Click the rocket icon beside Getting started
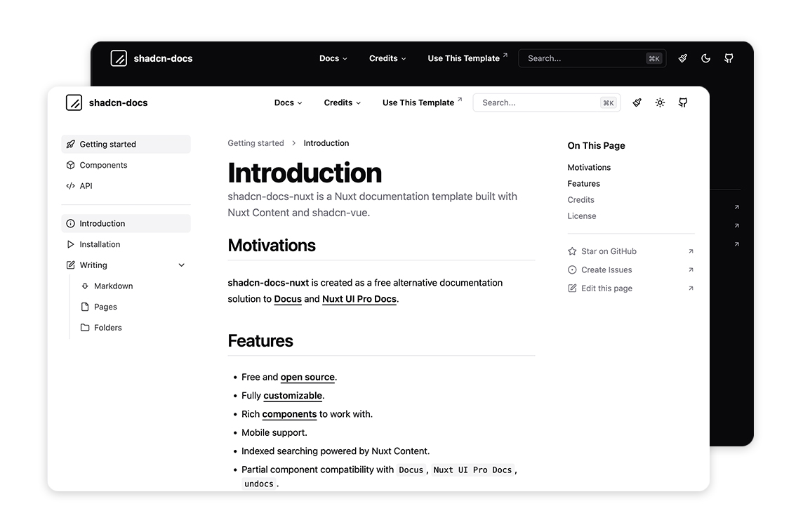Screen dimensions: 803x532 [x=71, y=145]
